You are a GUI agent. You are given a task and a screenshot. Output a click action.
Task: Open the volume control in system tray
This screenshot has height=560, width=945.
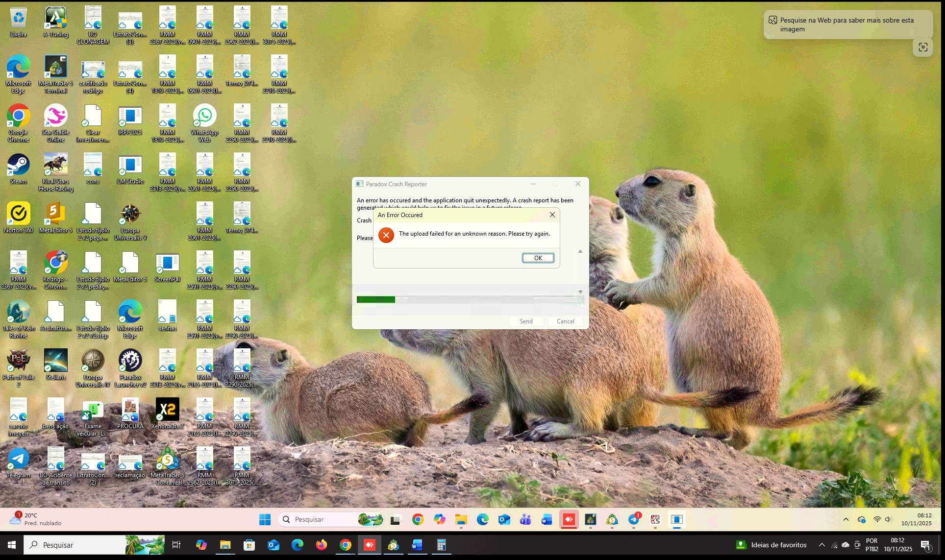coord(888,519)
